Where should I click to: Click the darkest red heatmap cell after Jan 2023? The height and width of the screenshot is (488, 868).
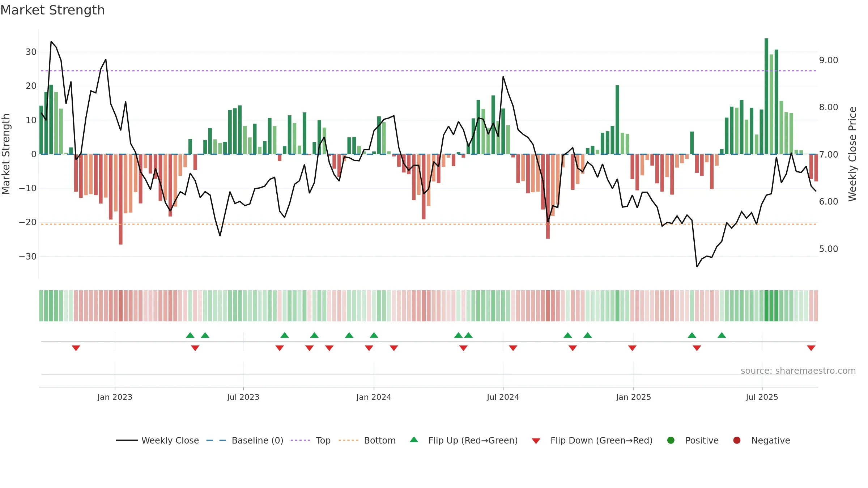point(120,306)
